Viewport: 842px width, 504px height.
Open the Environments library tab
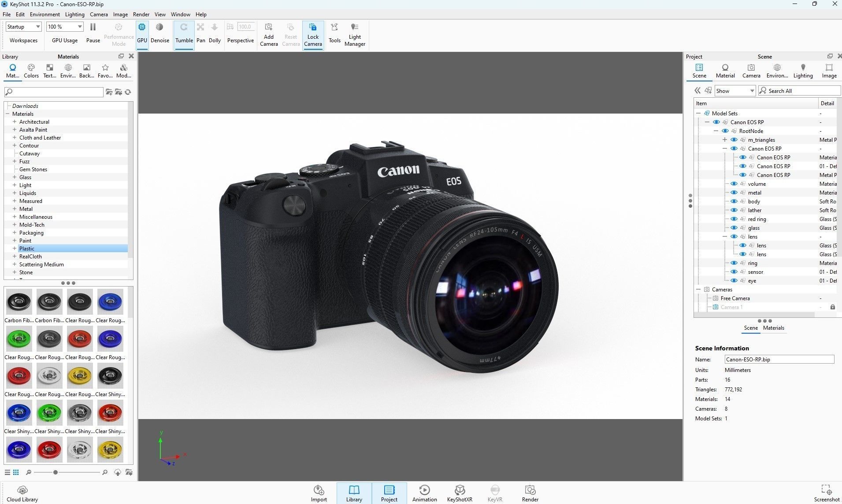coord(68,70)
